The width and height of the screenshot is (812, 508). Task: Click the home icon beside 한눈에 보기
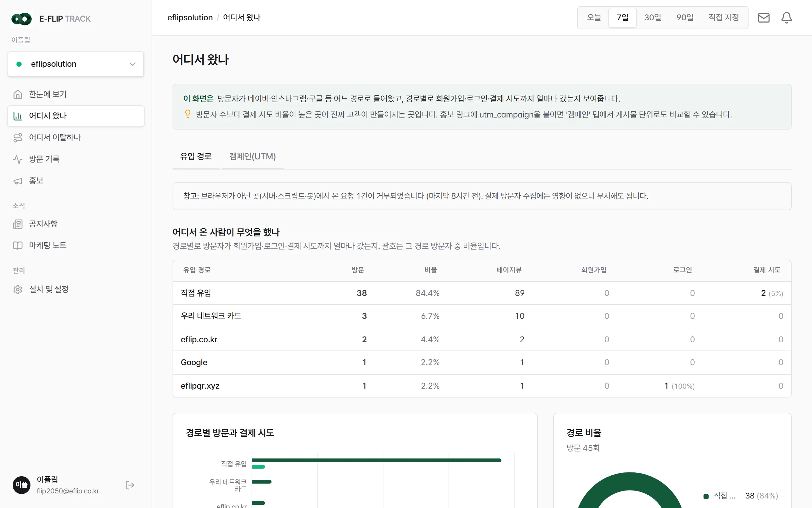coord(18,94)
